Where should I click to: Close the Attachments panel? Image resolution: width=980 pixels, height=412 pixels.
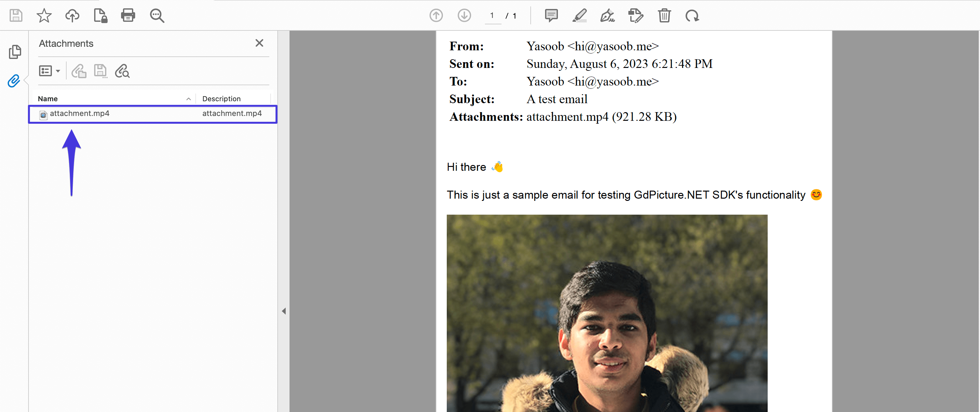point(259,43)
